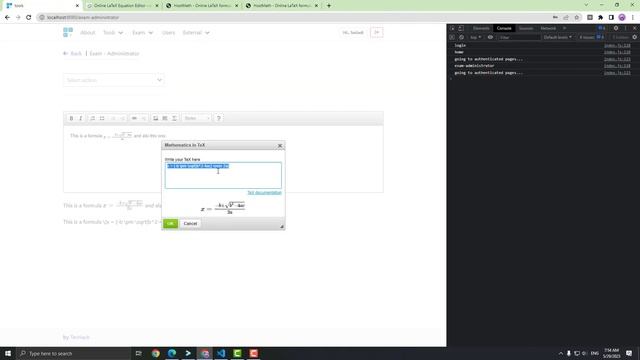Click the insert table icon in editor

click(165, 118)
